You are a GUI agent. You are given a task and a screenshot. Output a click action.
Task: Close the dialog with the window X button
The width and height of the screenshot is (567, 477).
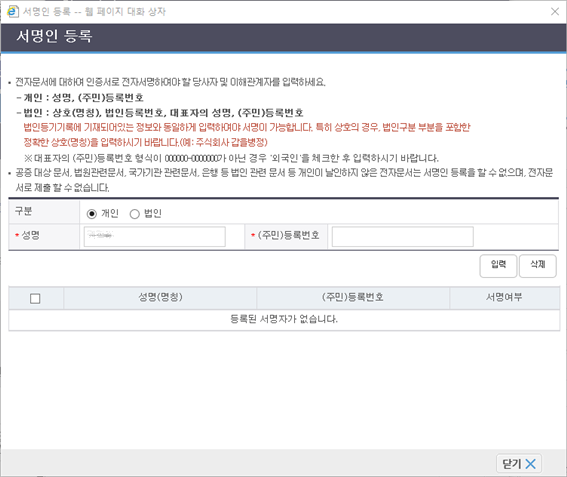pyautogui.click(x=555, y=12)
